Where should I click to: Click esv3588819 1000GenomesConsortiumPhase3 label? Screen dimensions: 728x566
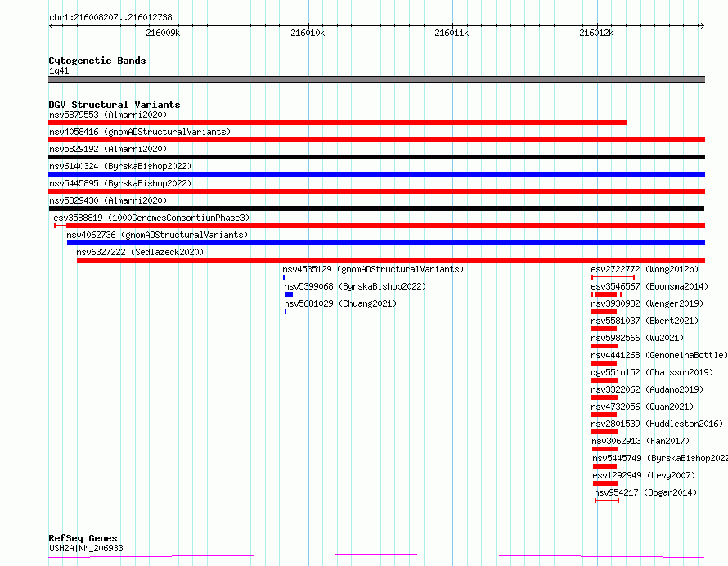pyautogui.click(x=151, y=218)
